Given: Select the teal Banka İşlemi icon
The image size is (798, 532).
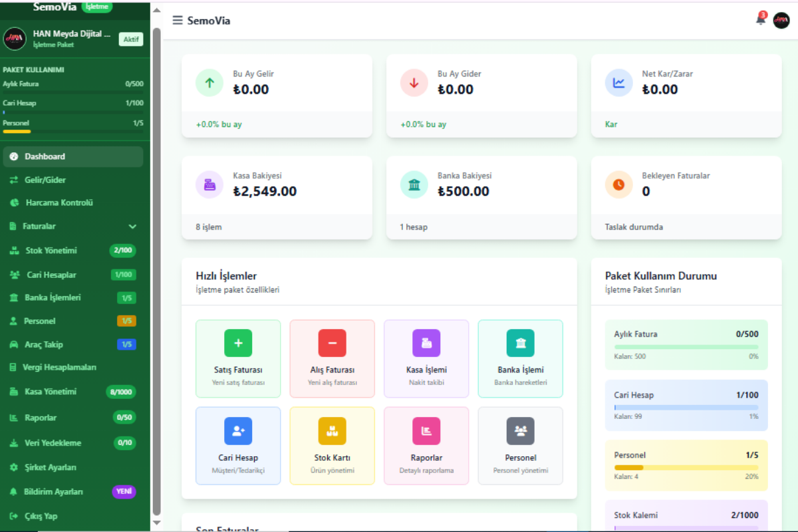Looking at the screenshot, I should pos(520,343).
